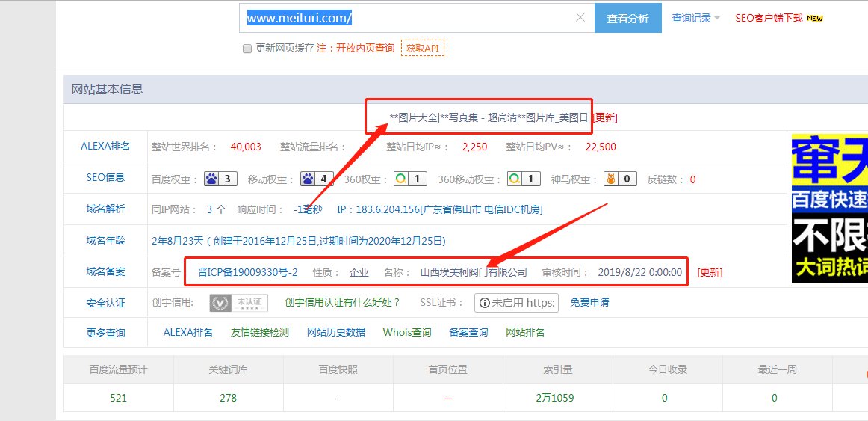The width and height of the screenshot is (868, 421).
Task: Open the 网站历史数据 link
Action: [336, 332]
